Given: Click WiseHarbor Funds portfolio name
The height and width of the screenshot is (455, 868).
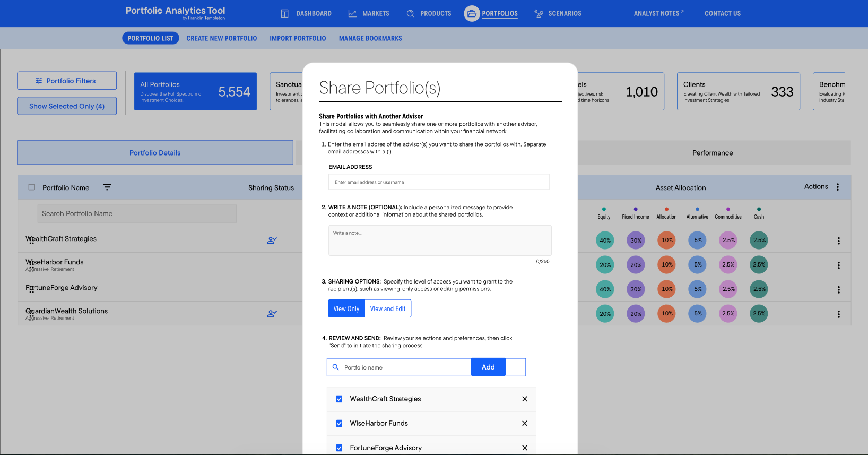Looking at the screenshot, I should tap(55, 262).
